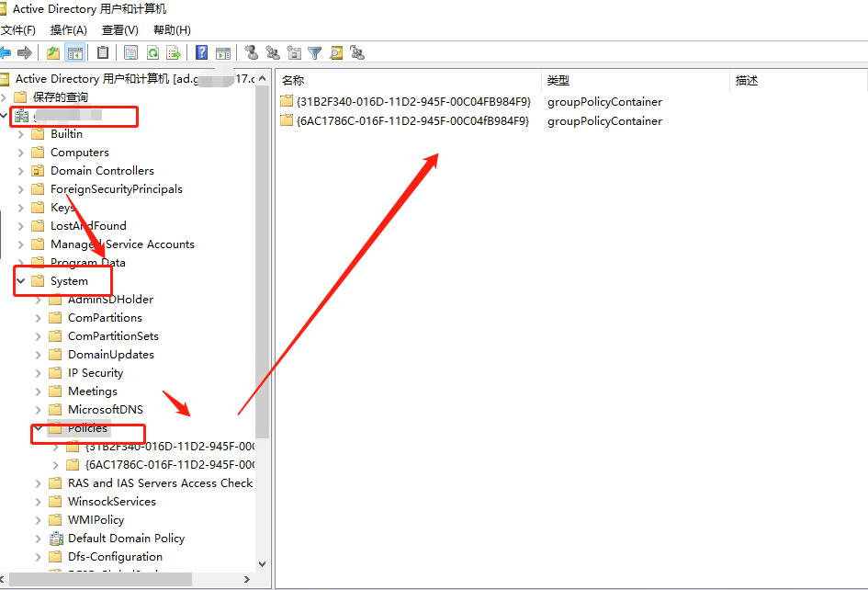The width and height of the screenshot is (868, 590).
Task: Create a new group with toolbar icon
Action: click(x=273, y=53)
